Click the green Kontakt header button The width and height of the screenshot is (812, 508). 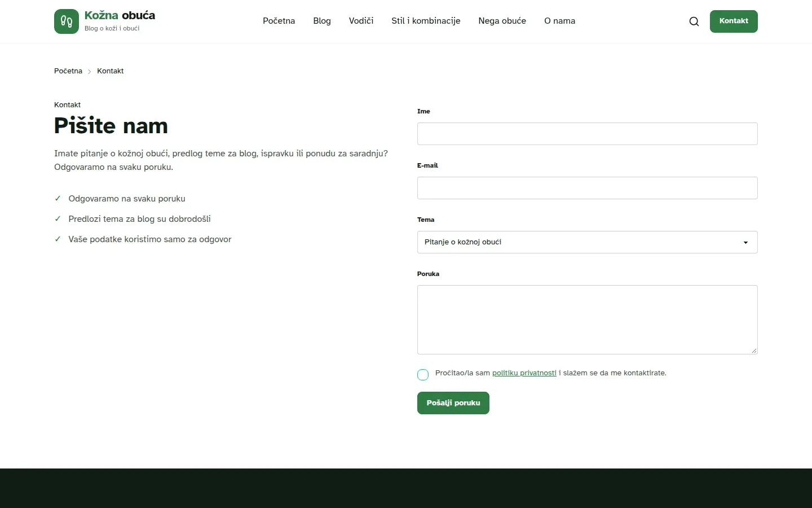734,21
